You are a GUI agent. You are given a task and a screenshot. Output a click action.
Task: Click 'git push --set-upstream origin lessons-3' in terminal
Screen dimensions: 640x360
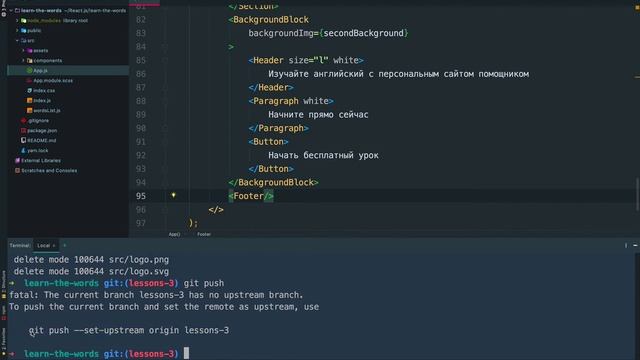pyautogui.click(x=129, y=330)
